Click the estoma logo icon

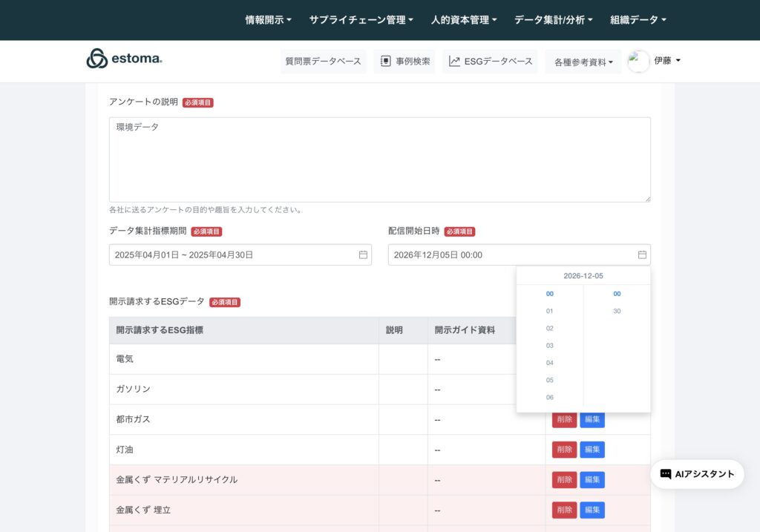coord(97,59)
